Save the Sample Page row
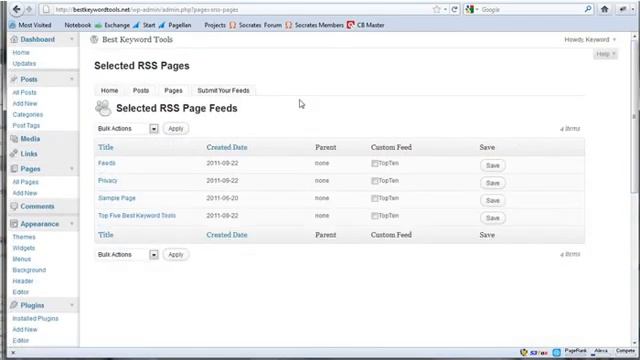640x360 pixels. (x=493, y=200)
